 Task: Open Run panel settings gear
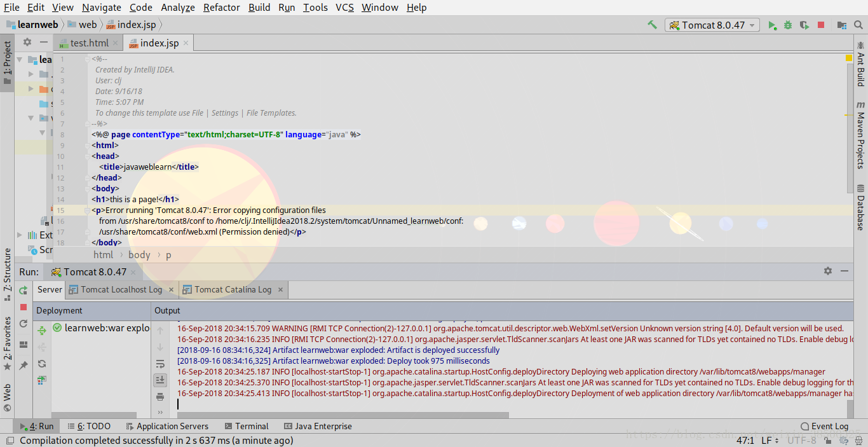pyautogui.click(x=828, y=271)
